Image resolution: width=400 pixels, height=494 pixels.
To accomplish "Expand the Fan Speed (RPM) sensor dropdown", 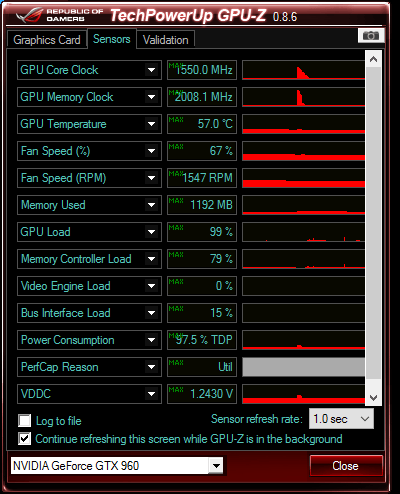I will 152,178.
